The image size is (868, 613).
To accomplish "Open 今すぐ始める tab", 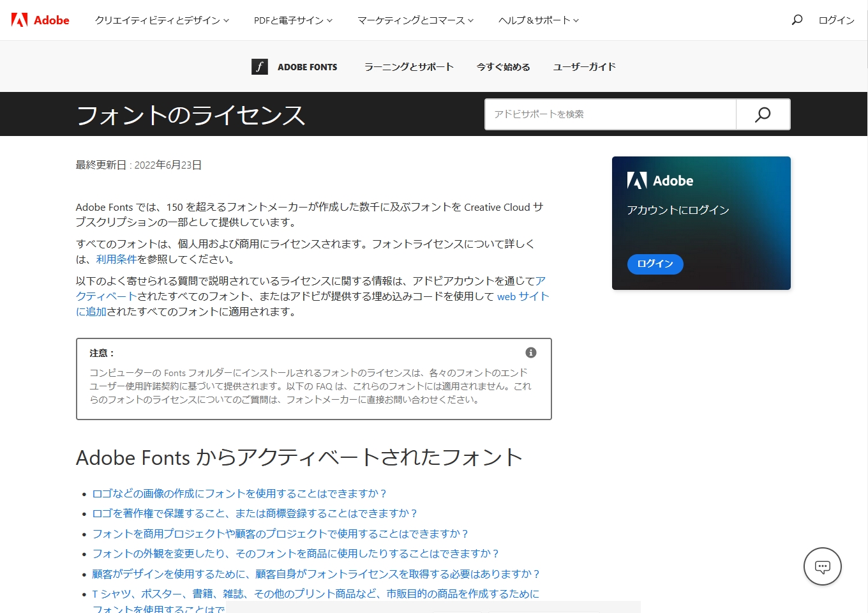I will [x=504, y=67].
